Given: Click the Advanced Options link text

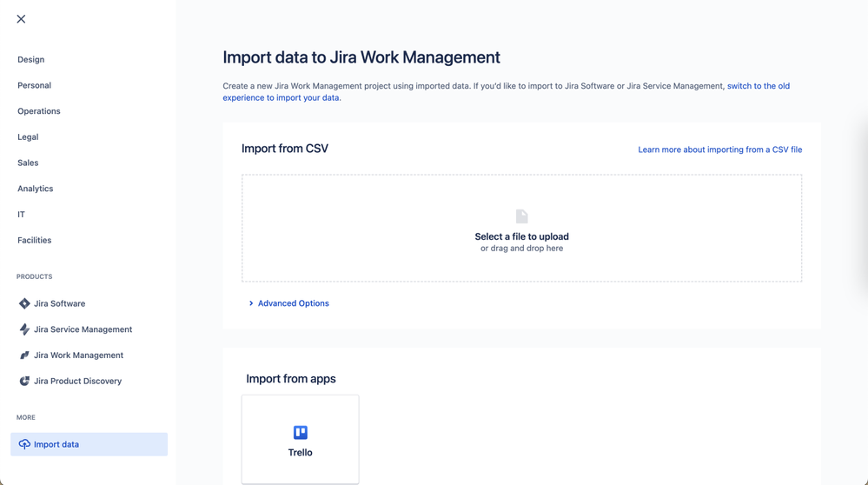Looking at the screenshot, I should [294, 303].
